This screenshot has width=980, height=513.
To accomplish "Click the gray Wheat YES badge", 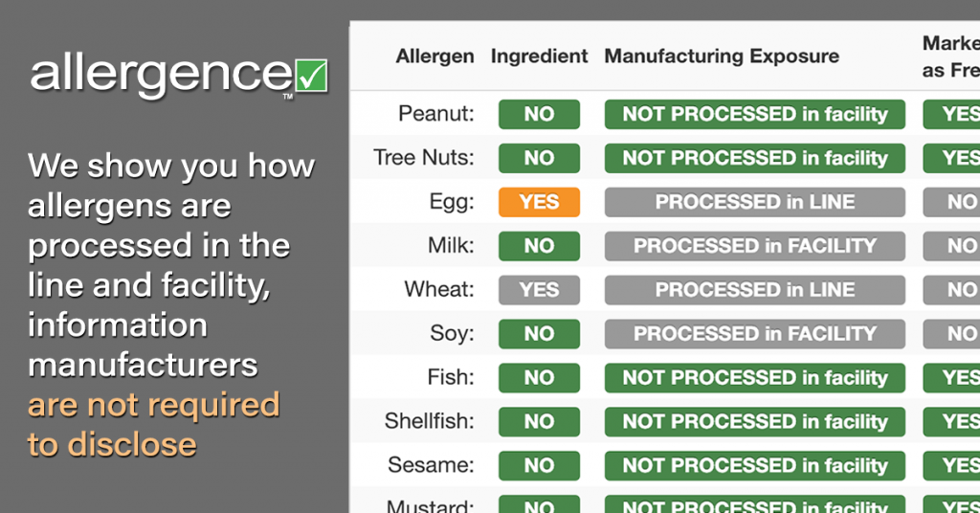I will [x=539, y=290].
